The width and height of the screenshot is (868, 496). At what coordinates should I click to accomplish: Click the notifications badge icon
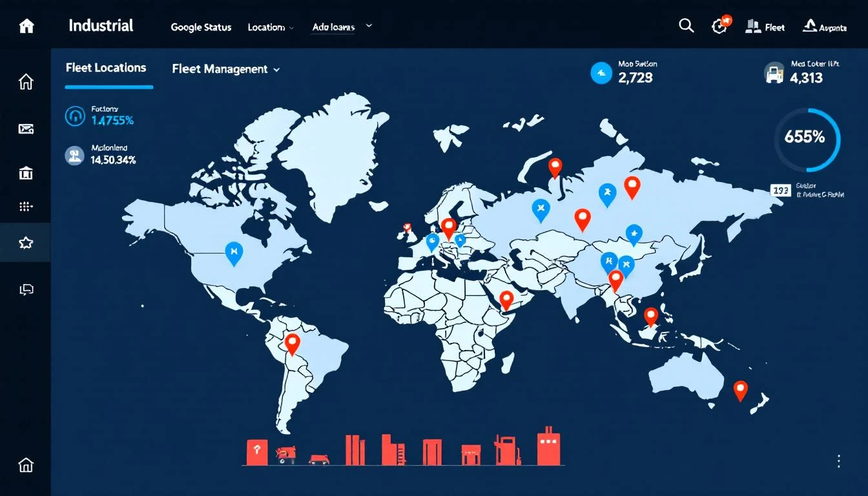pyautogui.click(x=719, y=26)
